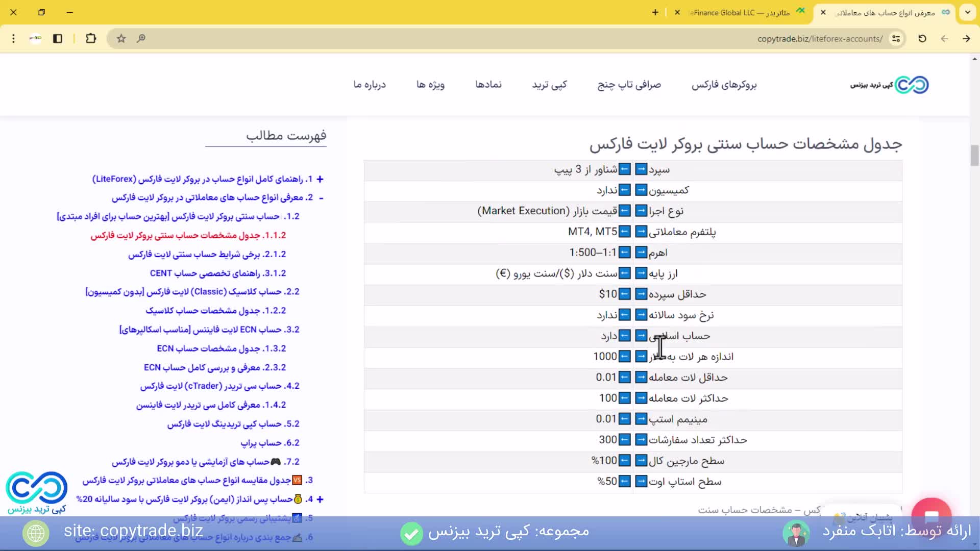Click the magnifier zoom icon in the toolbar
980x551 pixels.
coord(141,38)
